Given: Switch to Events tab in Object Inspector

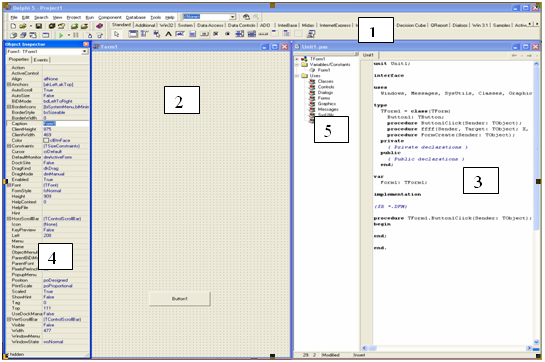Looking at the screenshot, I should pyautogui.click(x=41, y=60).
